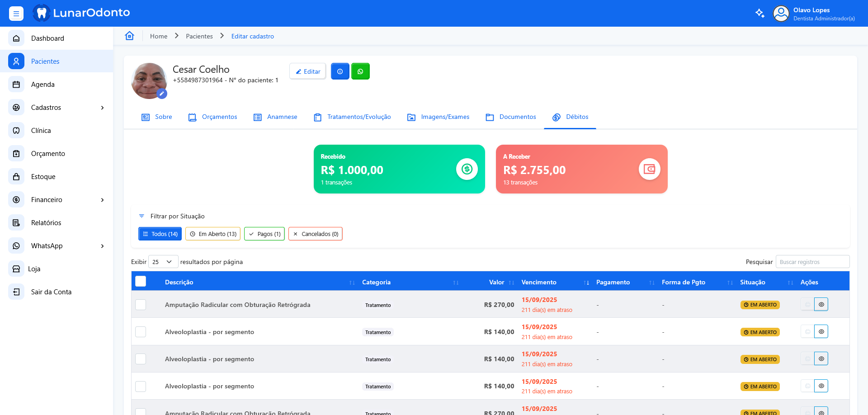The width and height of the screenshot is (868, 415).
Task: Open Estoque from the sidebar
Action: pos(43,177)
